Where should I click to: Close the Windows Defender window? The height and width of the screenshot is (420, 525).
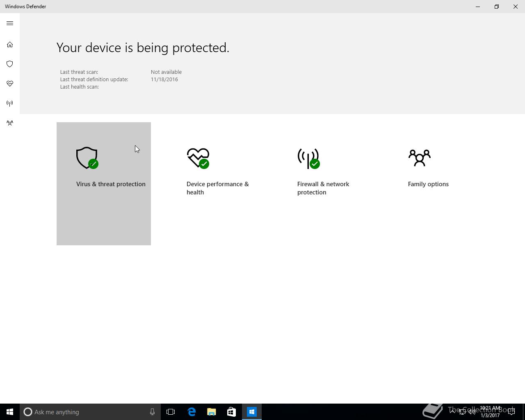click(x=516, y=7)
